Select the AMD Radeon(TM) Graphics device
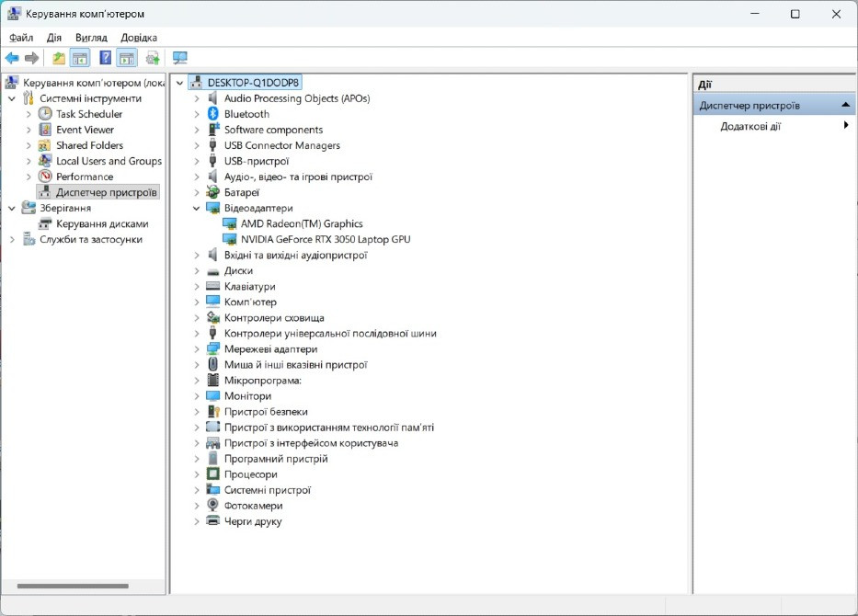 302,223
